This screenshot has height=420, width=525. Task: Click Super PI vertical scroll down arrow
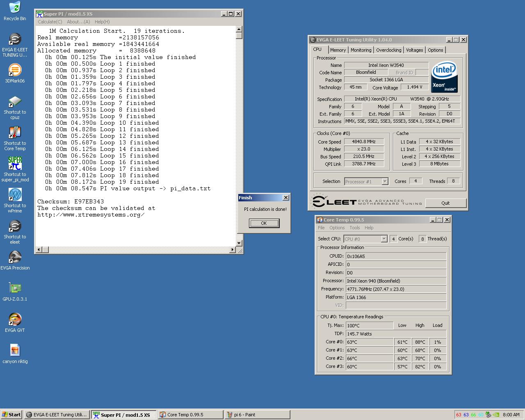click(239, 243)
